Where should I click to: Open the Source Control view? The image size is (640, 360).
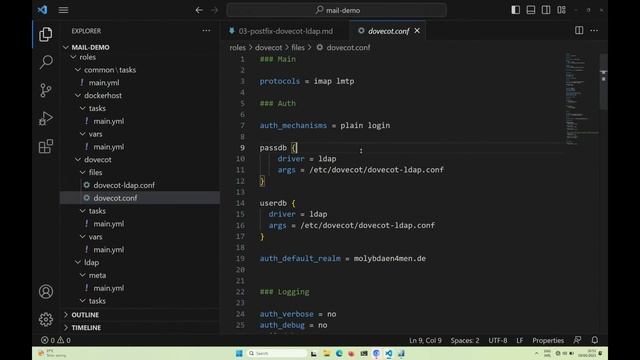(x=46, y=90)
